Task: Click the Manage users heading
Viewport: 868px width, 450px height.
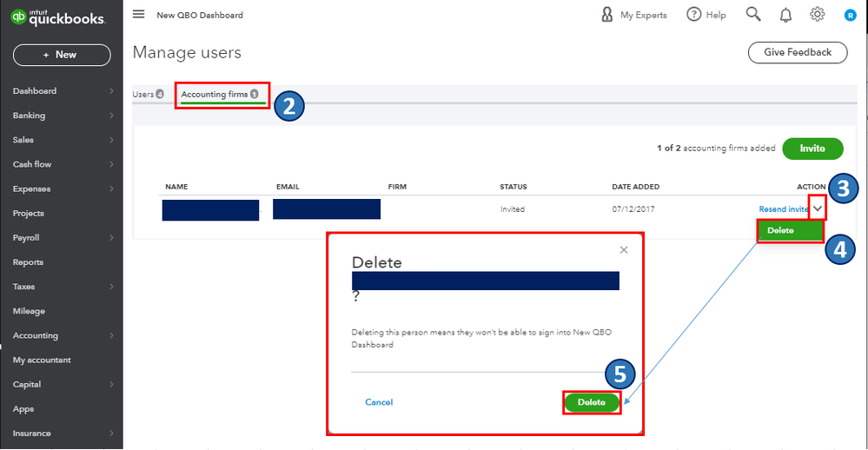Action: point(187,53)
